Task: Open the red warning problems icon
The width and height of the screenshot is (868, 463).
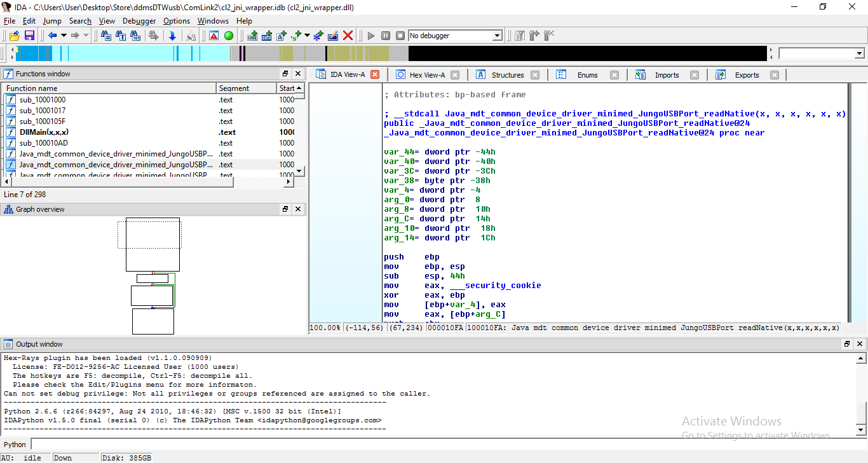Action: click(x=214, y=36)
